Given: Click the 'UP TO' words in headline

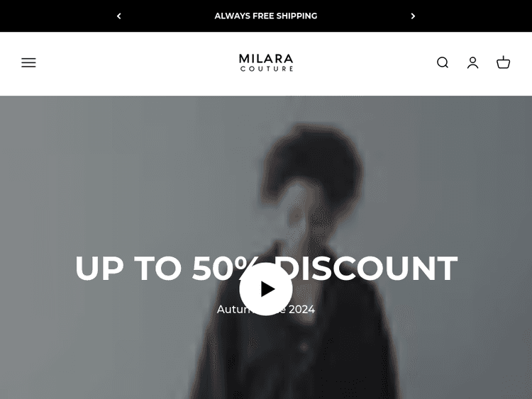Looking at the screenshot, I should point(128,268).
